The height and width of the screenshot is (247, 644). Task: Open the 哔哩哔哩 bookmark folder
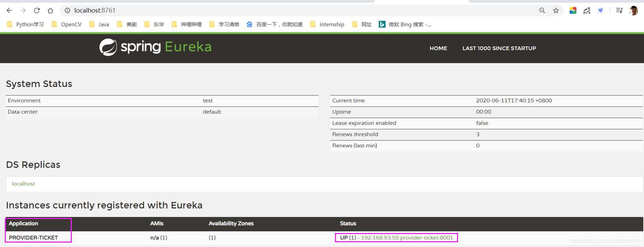pos(187,24)
